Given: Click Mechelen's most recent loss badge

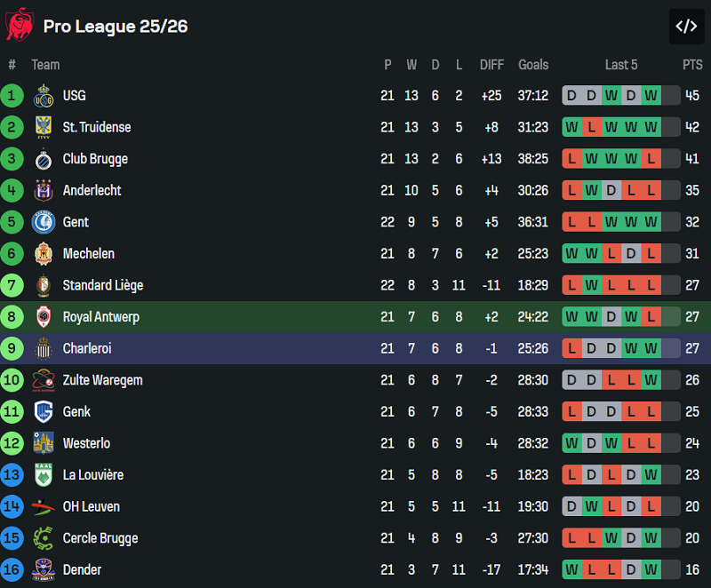Looking at the screenshot, I should pyautogui.click(x=651, y=254).
